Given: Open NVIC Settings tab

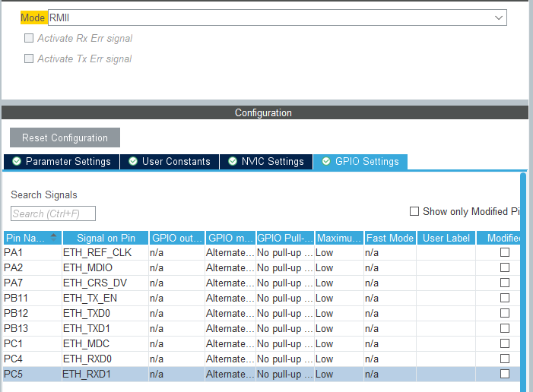Looking at the screenshot, I should click(266, 161).
